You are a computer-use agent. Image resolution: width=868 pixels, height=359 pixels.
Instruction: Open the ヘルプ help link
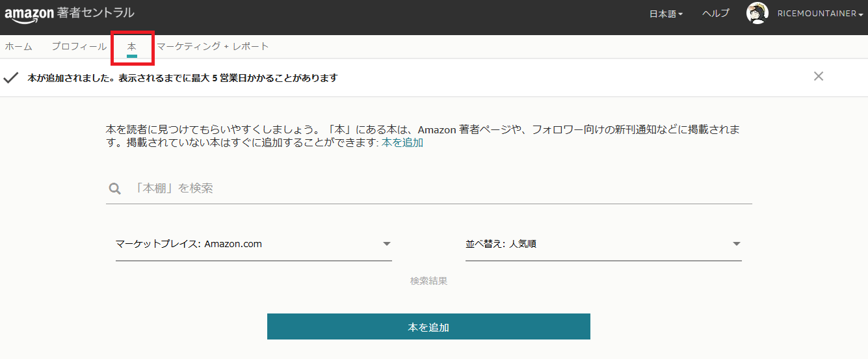click(716, 14)
